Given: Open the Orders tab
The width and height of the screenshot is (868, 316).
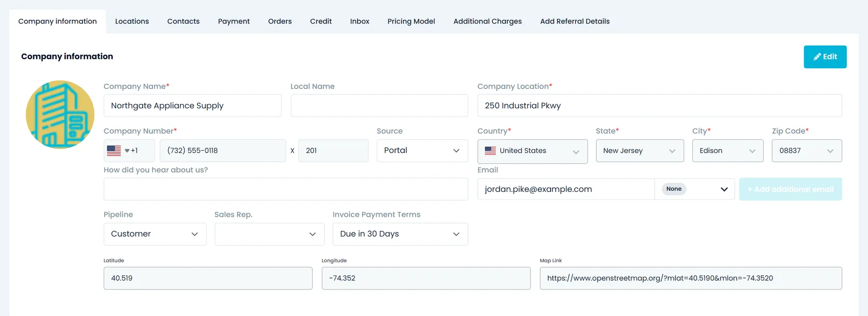Looking at the screenshot, I should click(280, 21).
